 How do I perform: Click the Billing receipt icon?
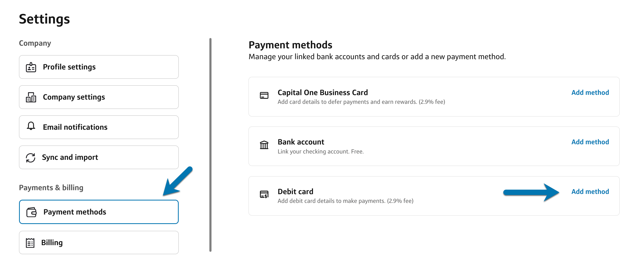click(30, 243)
